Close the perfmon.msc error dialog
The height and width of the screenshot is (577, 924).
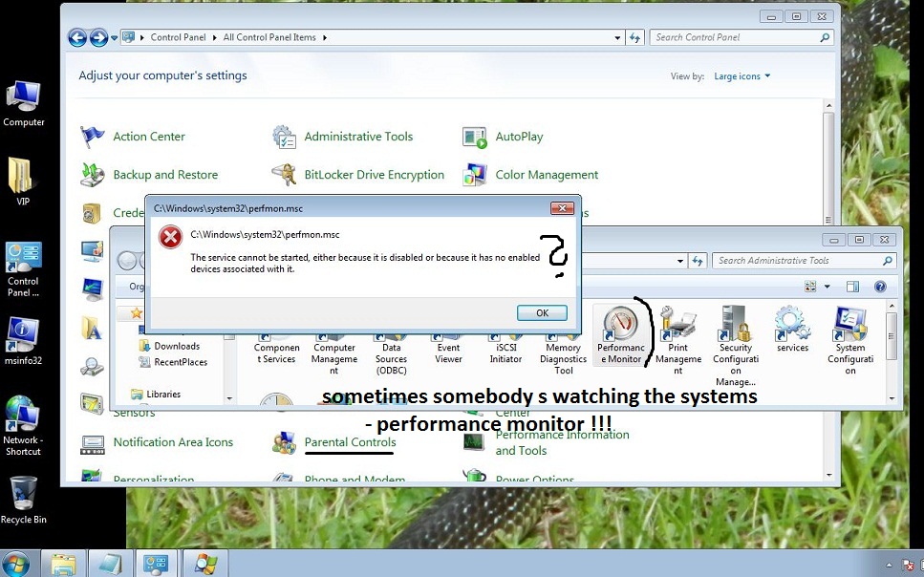pos(562,208)
